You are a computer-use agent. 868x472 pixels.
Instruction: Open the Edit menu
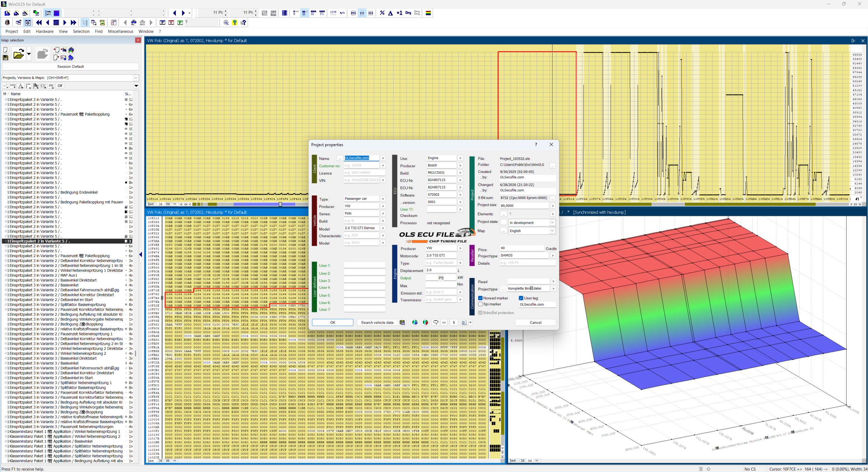coord(27,31)
